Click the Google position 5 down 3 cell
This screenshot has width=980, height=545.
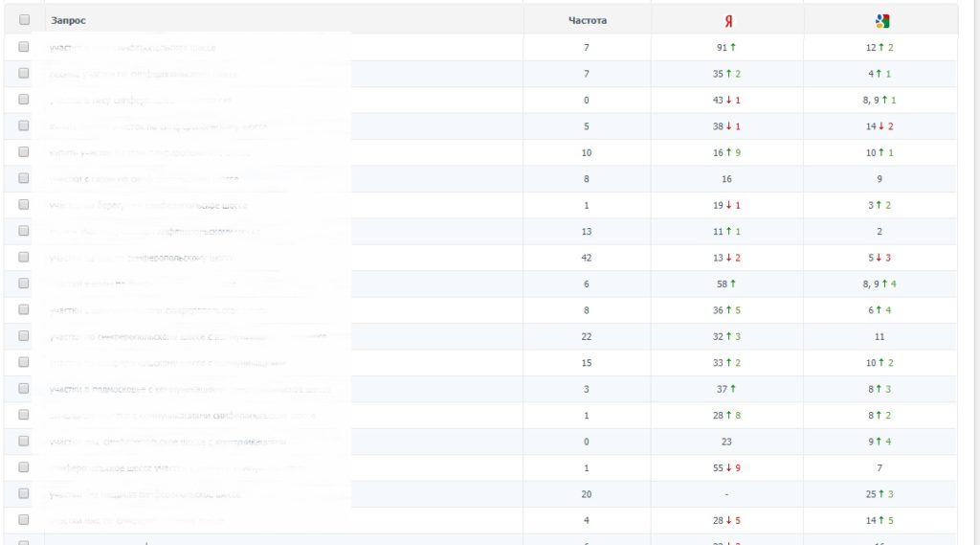(880, 258)
